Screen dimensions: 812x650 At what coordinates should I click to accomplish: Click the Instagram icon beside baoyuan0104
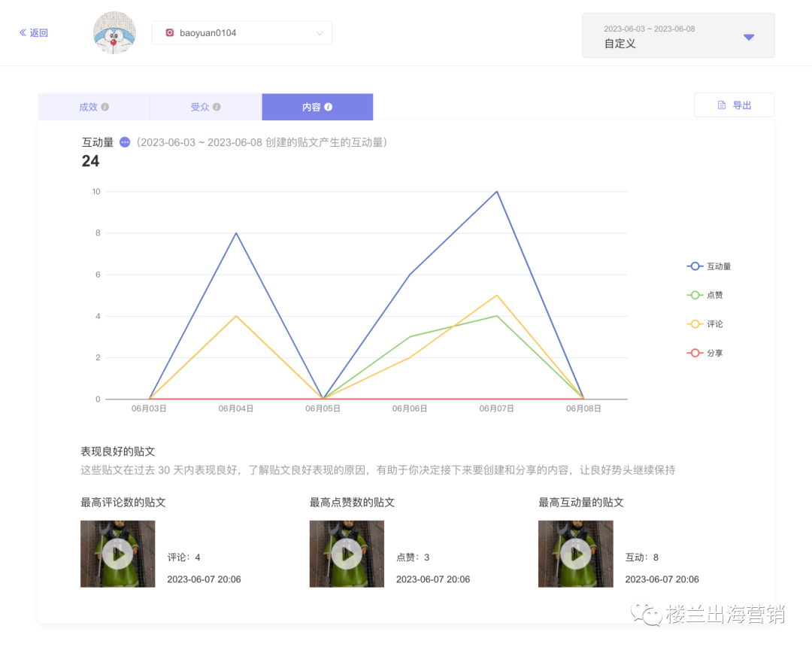(x=169, y=32)
